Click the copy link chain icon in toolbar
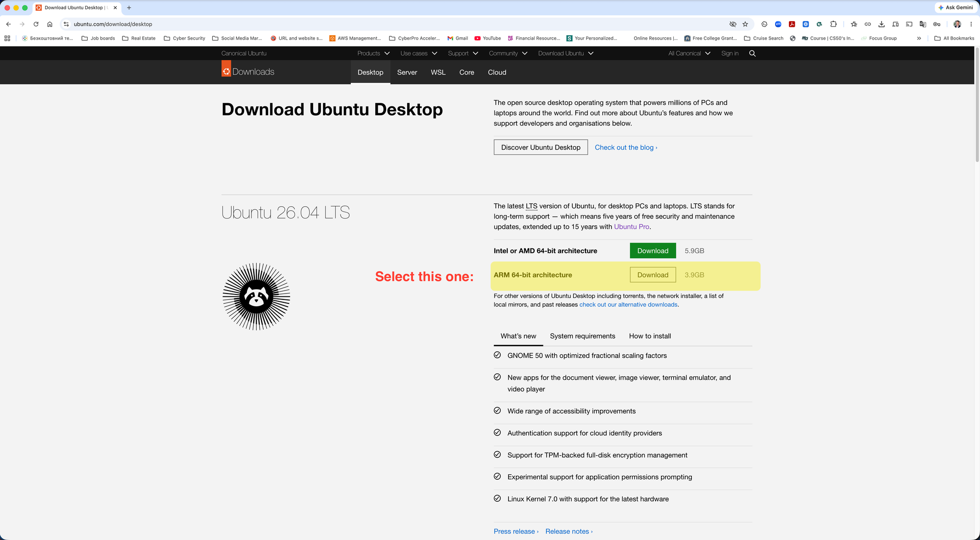The height and width of the screenshot is (540, 980). tap(868, 24)
